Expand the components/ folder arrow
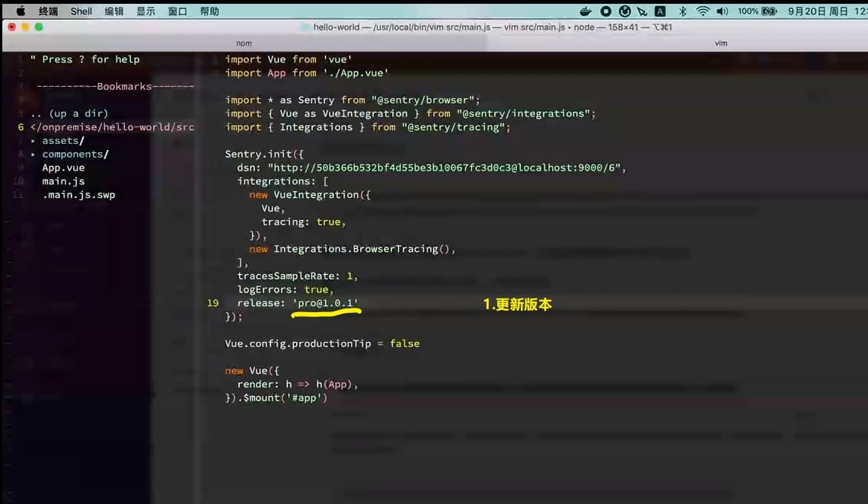Viewport: 868px width, 504px height. point(34,155)
